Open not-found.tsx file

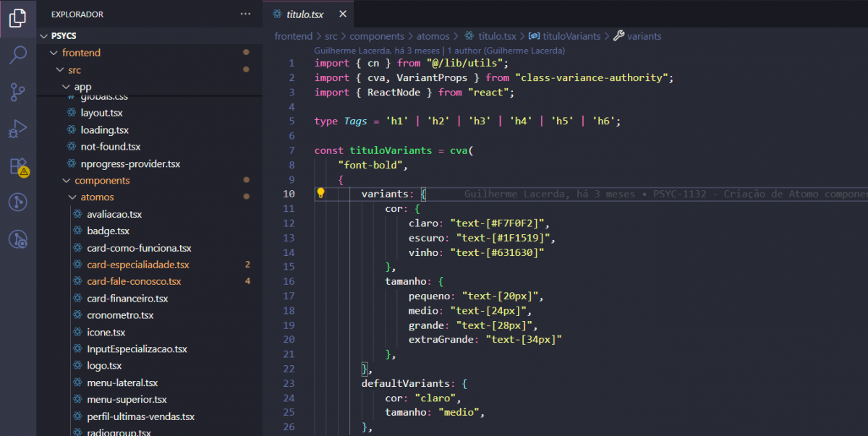pyautogui.click(x=111, y=147)
